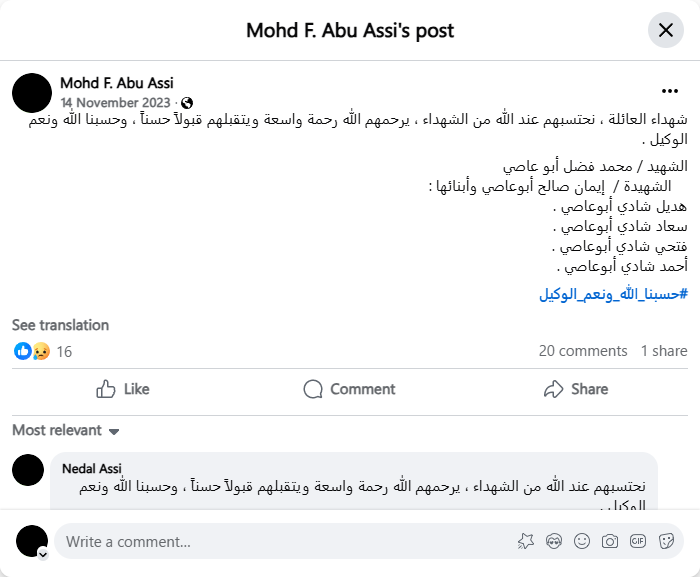700x577 pixels.
Task: Click the 1 share count link
Action: (x=664, y=351)
